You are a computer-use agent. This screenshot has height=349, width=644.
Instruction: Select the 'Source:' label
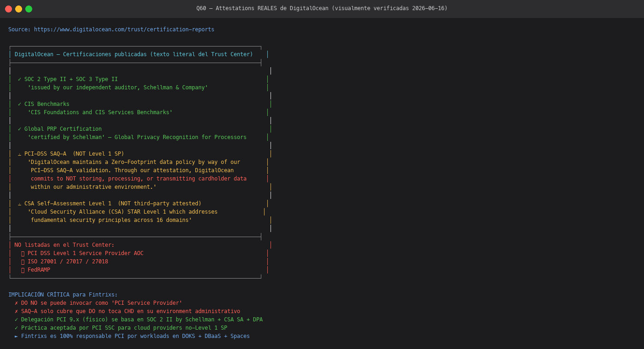point(19,29)
